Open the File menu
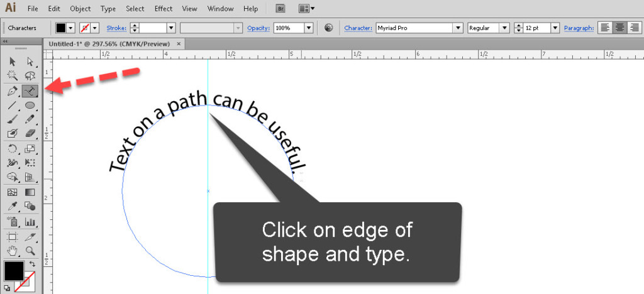The height and width of the screenshot is (294, 644). [x=33, y=9]
